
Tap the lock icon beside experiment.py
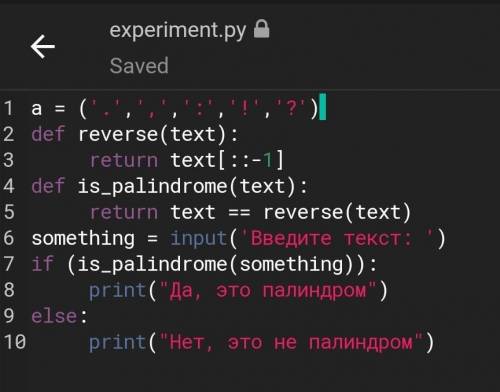(x=261, y=29)
